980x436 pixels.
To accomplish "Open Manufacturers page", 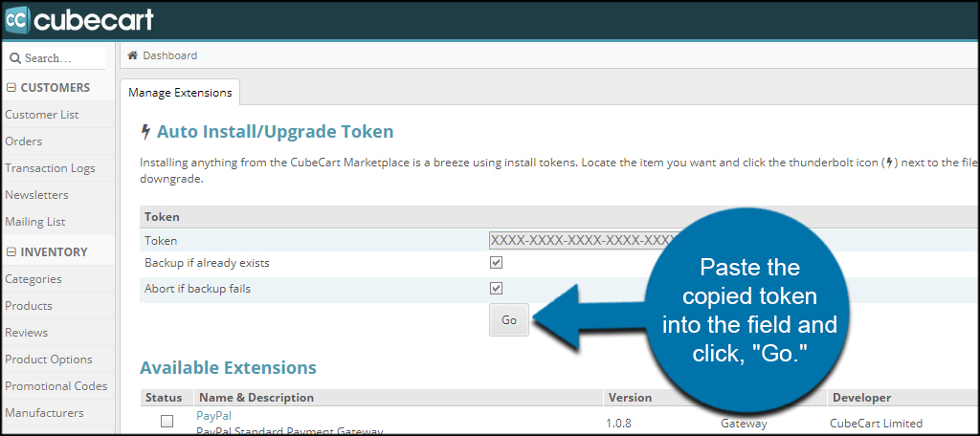I will tap(44, 413).
